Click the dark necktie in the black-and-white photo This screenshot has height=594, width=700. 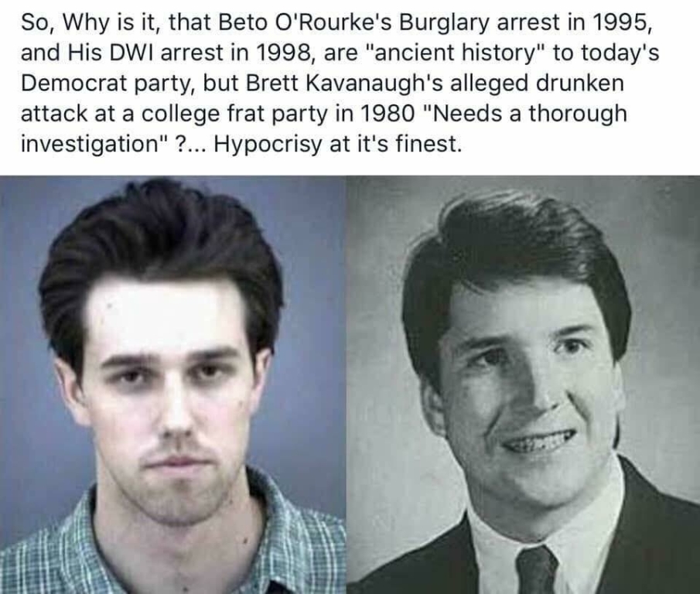pos(536,572)
